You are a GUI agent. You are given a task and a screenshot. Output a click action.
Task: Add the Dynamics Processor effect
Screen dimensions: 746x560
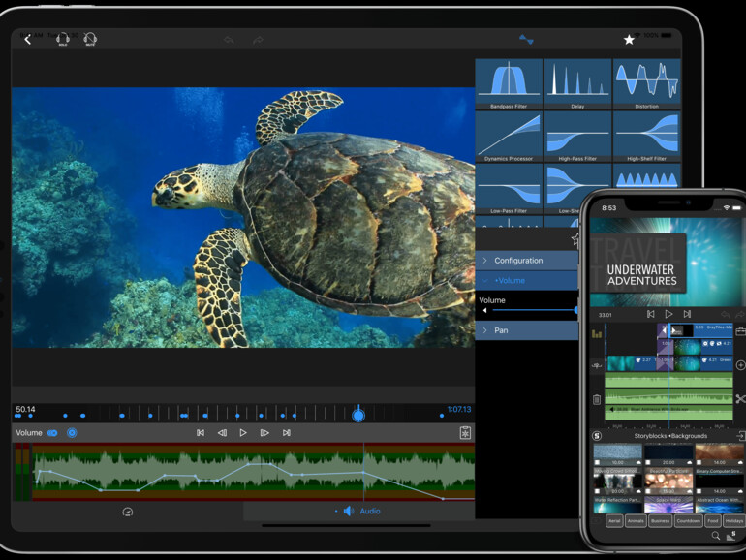[508, 137]
